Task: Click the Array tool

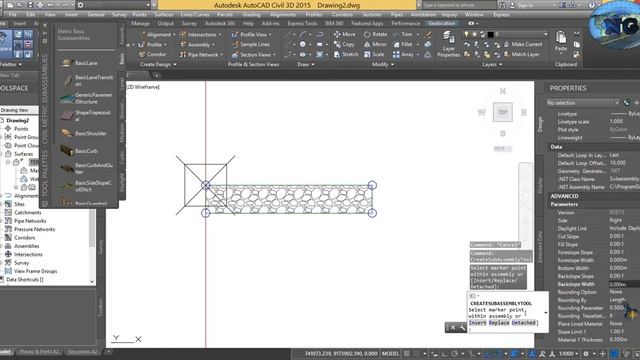Action: [403, 54]
